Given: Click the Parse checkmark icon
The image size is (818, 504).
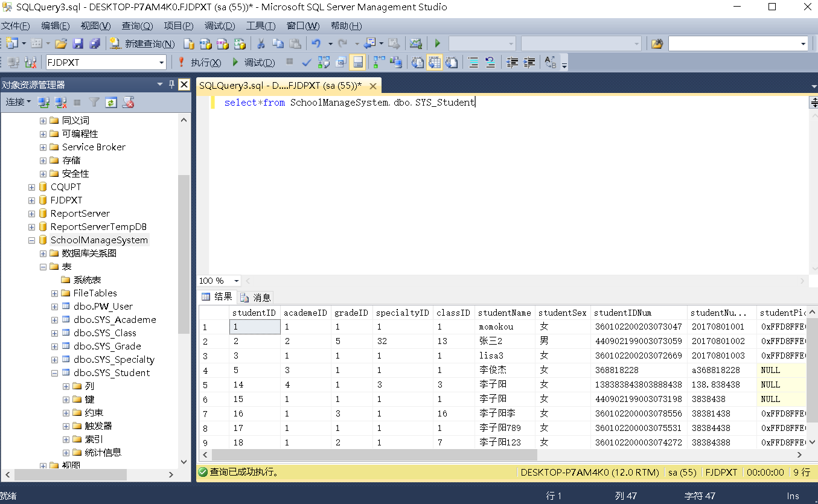Looking at the screenshot, I should pos(306,62).
